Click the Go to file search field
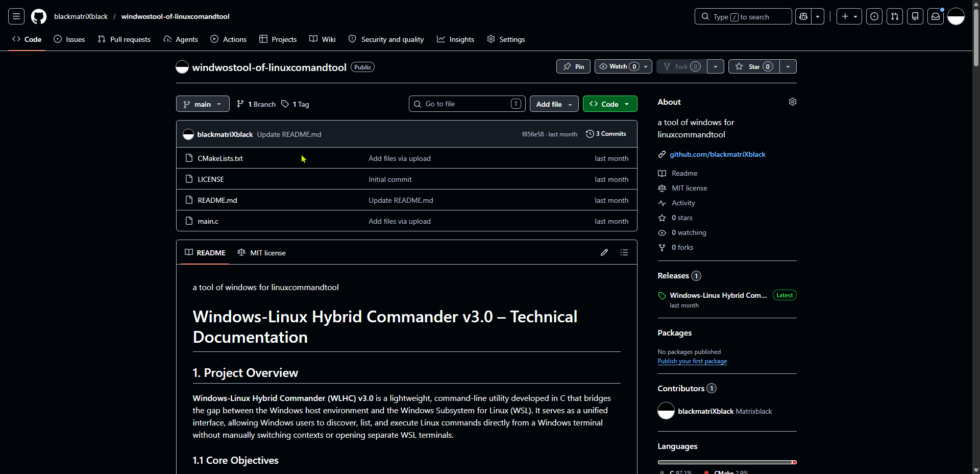The width and height of the screenshot is (980, 474). coord(467,104)
